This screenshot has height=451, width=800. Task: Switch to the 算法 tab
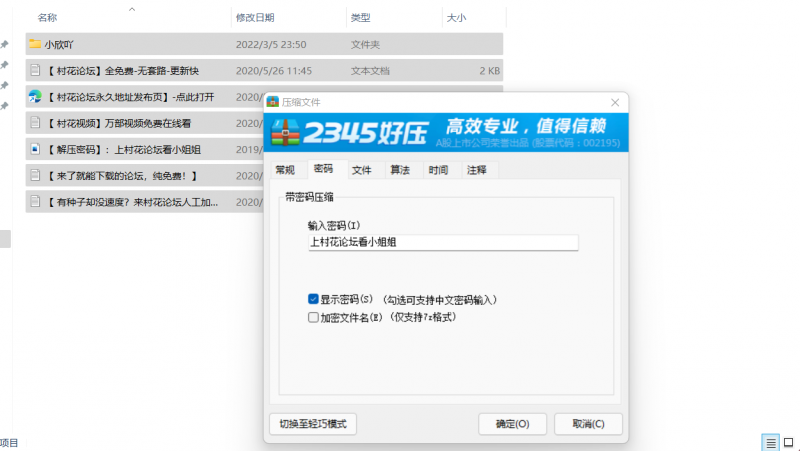click(399, 170)
